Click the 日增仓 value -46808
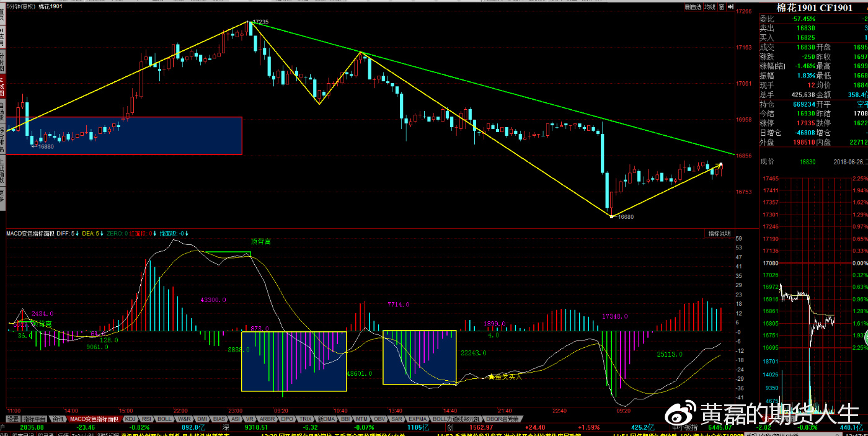This screenshot has height=436, width=868. tap(805, 133)
